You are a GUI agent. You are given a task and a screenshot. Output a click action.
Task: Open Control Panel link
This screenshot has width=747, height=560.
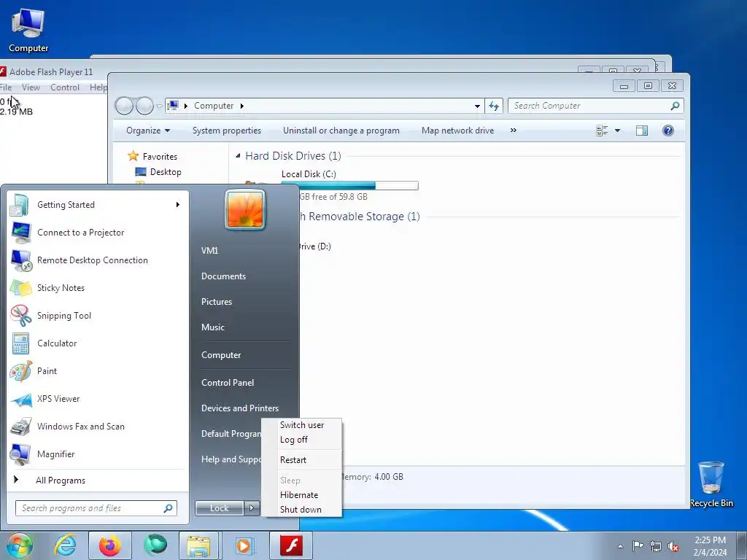click(228, 383)
